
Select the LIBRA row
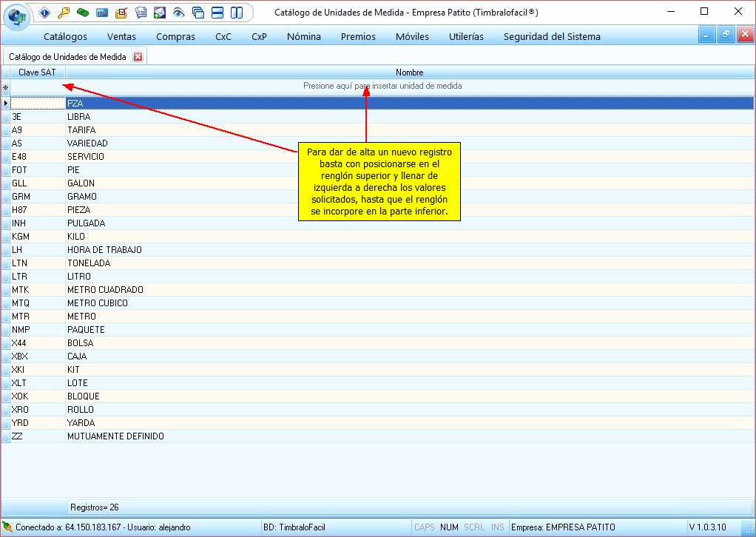pos(377,117)
